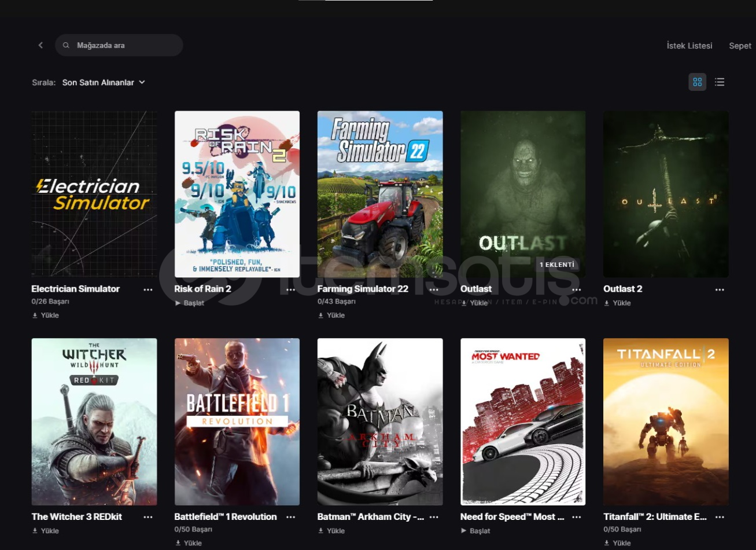Launch Need for Speed Most Wanted with Başlat
This screenshot has height=550, width=756.
click(x=475, y=531)
